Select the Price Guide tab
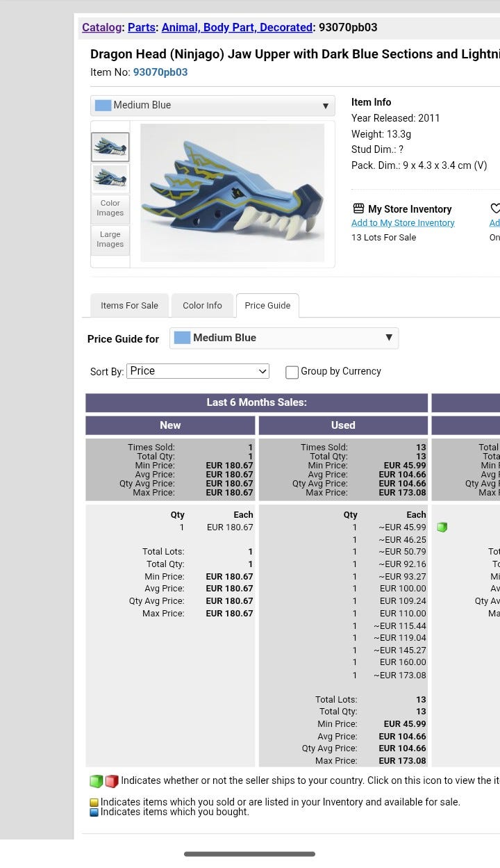Image resolution: width=500 pixels, height=868 pixels. point(267,305)
